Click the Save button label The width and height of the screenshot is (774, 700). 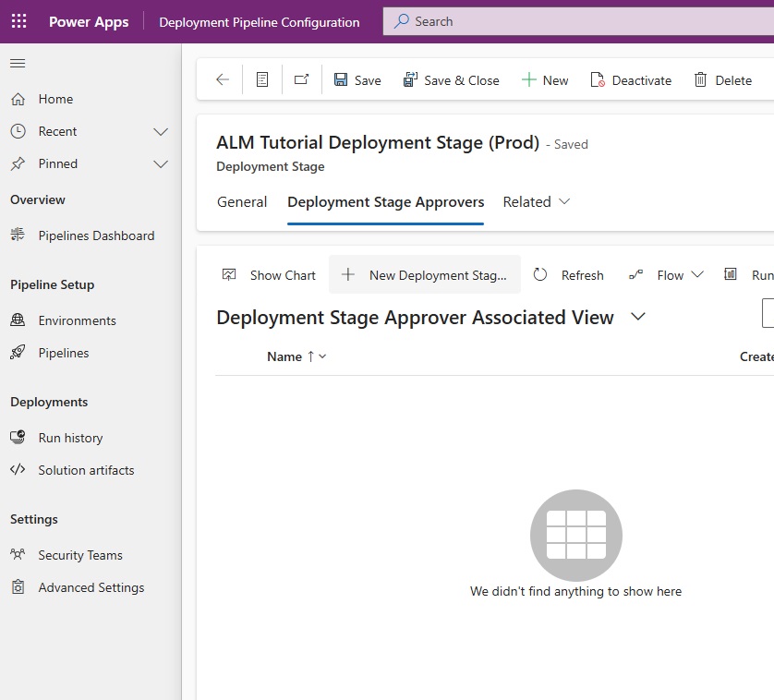tap(368, 80)
